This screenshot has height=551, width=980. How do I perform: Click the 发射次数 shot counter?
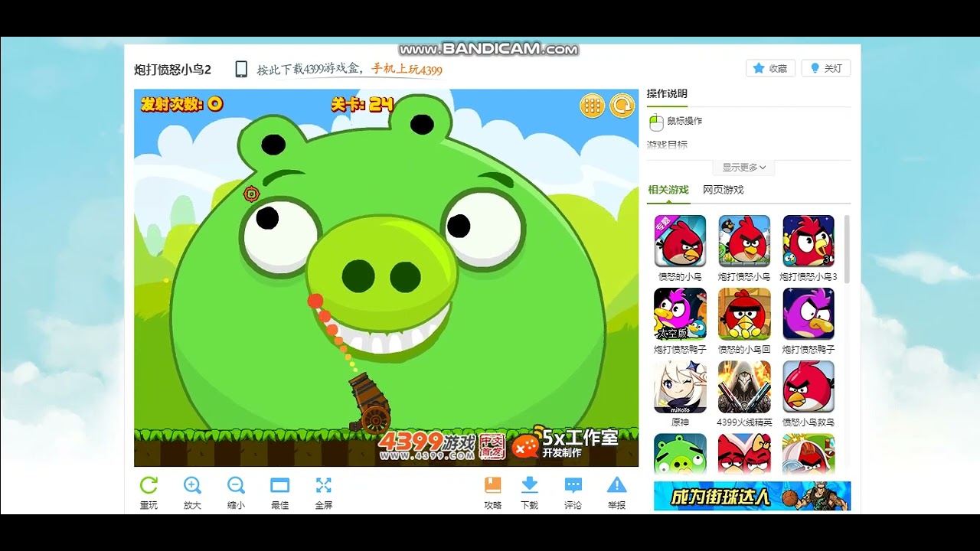point(182,104)
